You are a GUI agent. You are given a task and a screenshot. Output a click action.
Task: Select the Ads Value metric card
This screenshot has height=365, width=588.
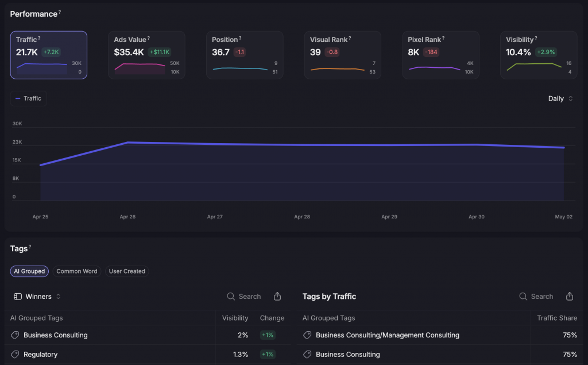click(146, 55)
